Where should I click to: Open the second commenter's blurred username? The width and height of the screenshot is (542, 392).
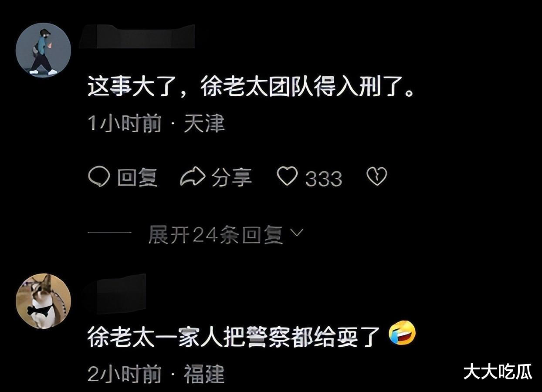pos(115,293)
